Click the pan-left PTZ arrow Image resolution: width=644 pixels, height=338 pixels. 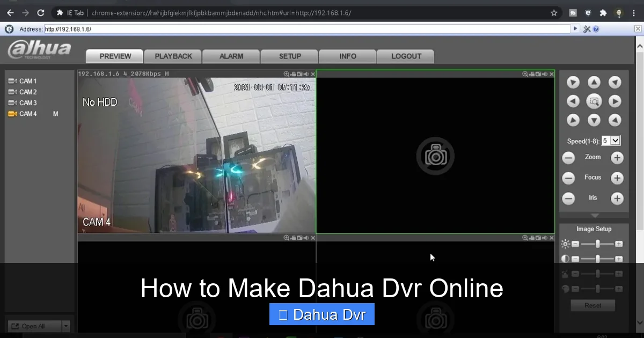(573, 101)
